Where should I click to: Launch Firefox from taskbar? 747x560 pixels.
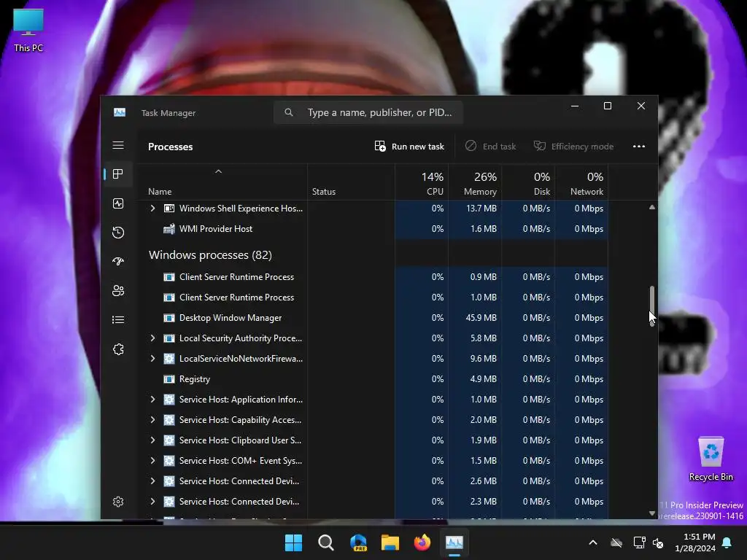(422, 542)
